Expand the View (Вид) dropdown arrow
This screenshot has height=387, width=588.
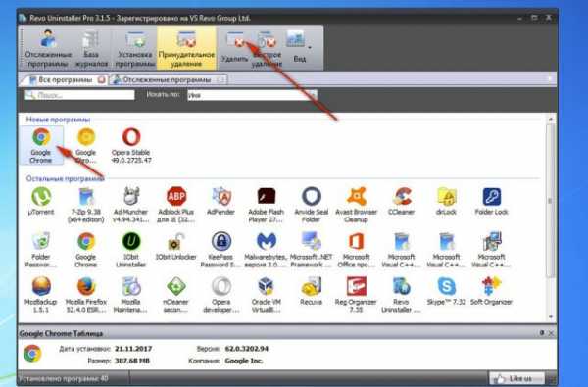click(310, 48)
